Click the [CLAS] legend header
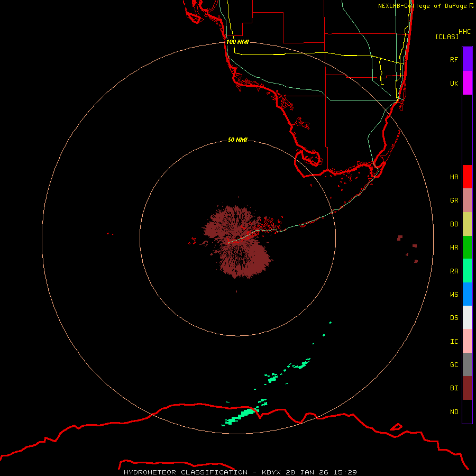 [447, 36]
